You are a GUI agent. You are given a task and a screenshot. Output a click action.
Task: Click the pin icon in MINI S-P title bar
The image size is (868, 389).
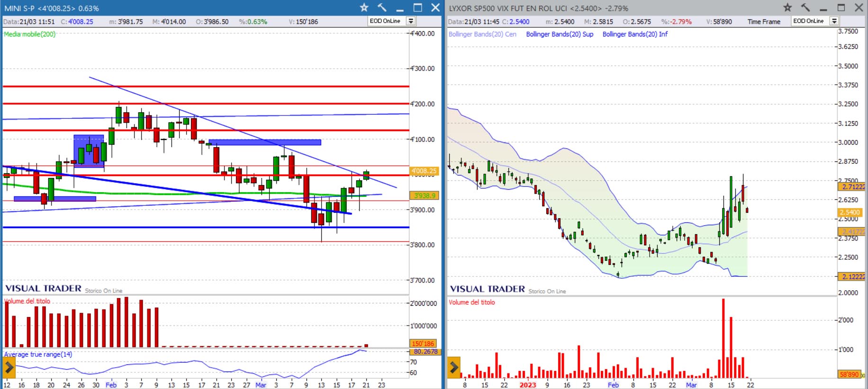tap(382, 8)
